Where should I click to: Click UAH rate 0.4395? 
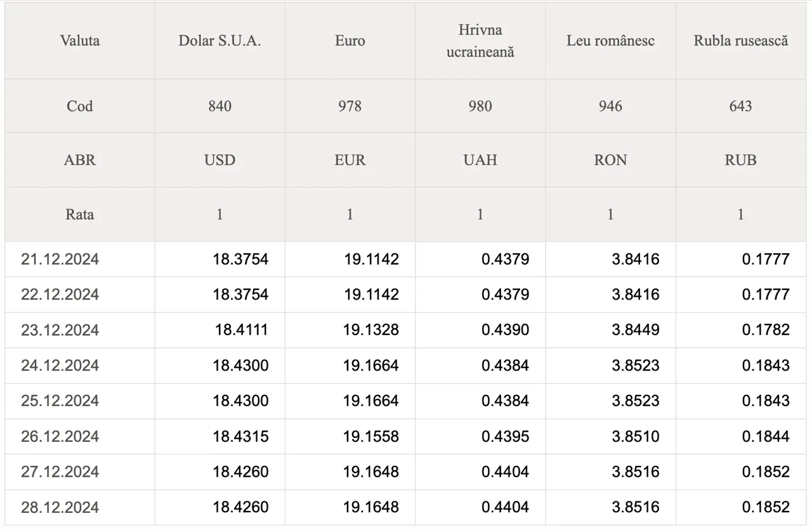505,437
